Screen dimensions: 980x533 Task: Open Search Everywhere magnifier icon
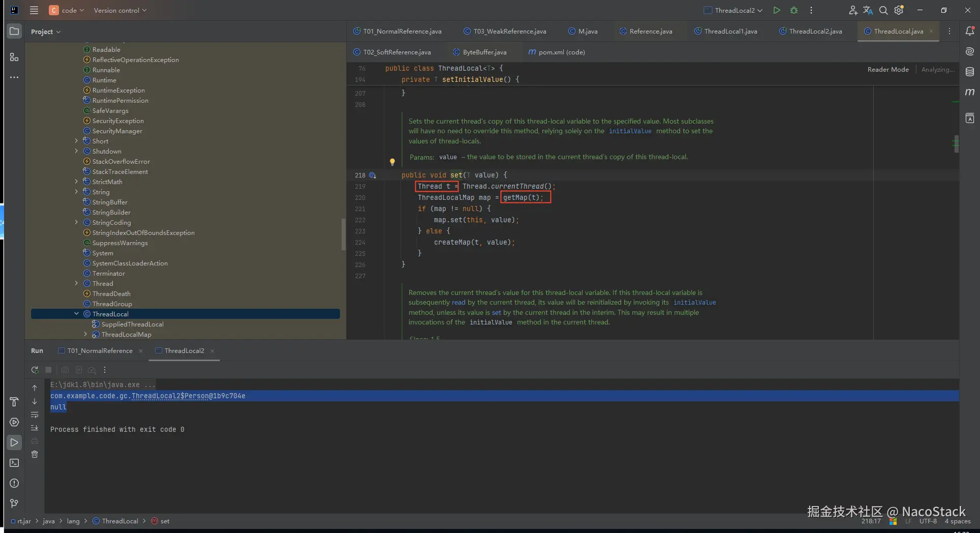coord(883,10)
